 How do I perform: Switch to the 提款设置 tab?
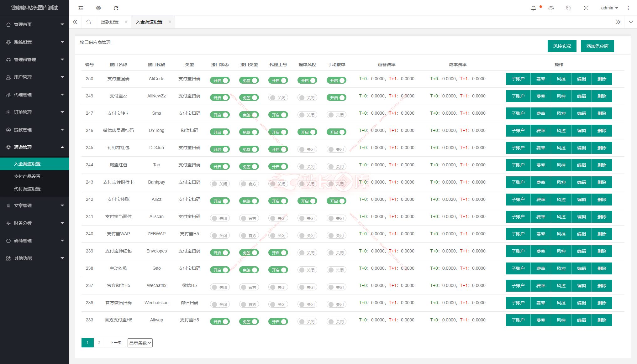click(x=110, y=22)
